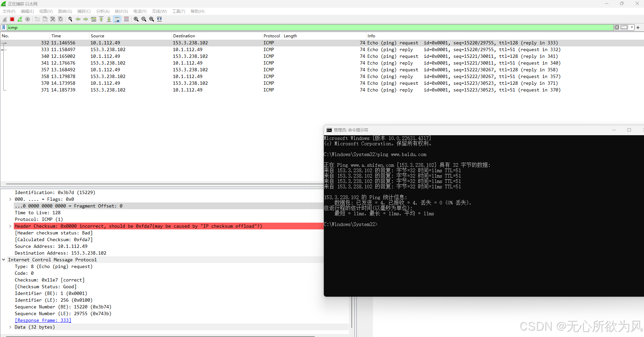The height and width of the screenshot is (337, 644).
Task: Open a capture file with the folder icon
Action: 37,19
